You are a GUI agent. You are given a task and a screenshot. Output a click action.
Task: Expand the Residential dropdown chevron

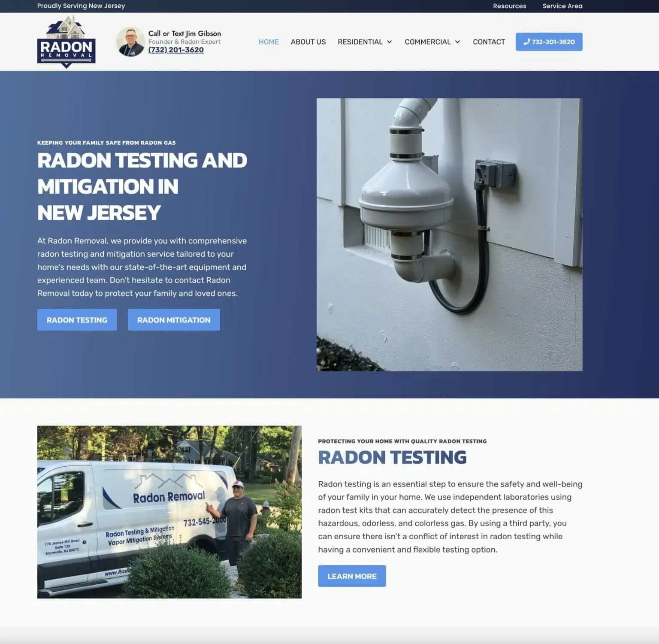point(390,42)
